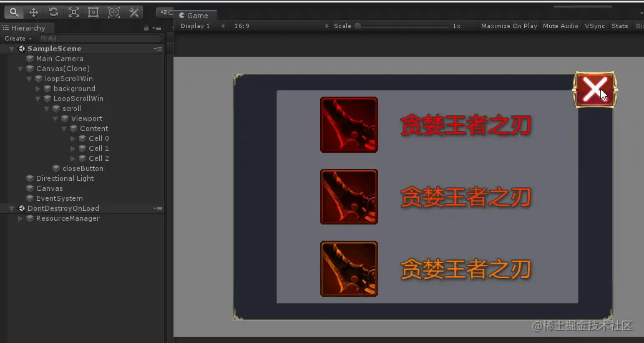Select closeButton in Hierarchy
The image size is (644, 343).
pos(82,168)
